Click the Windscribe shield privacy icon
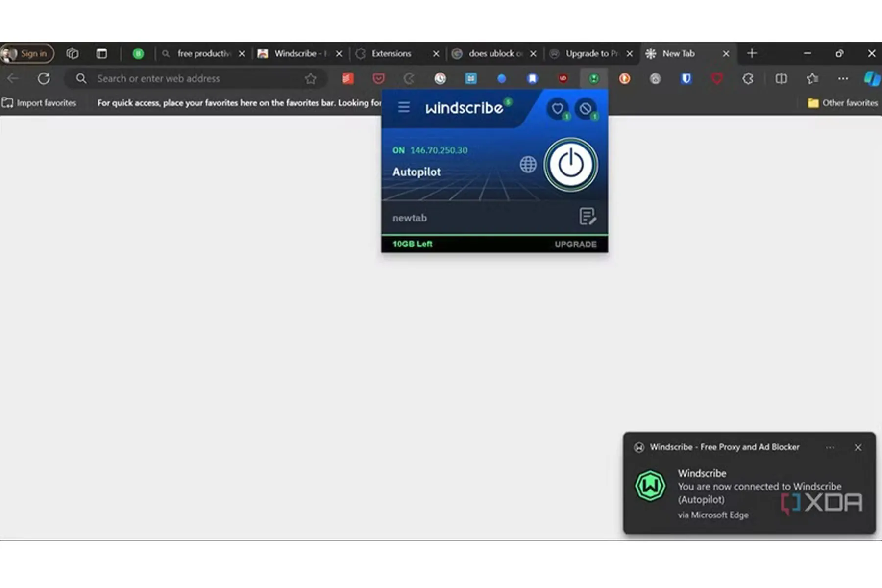The height and width of the screenshot is (588, 882). click(x=558, y=109)
